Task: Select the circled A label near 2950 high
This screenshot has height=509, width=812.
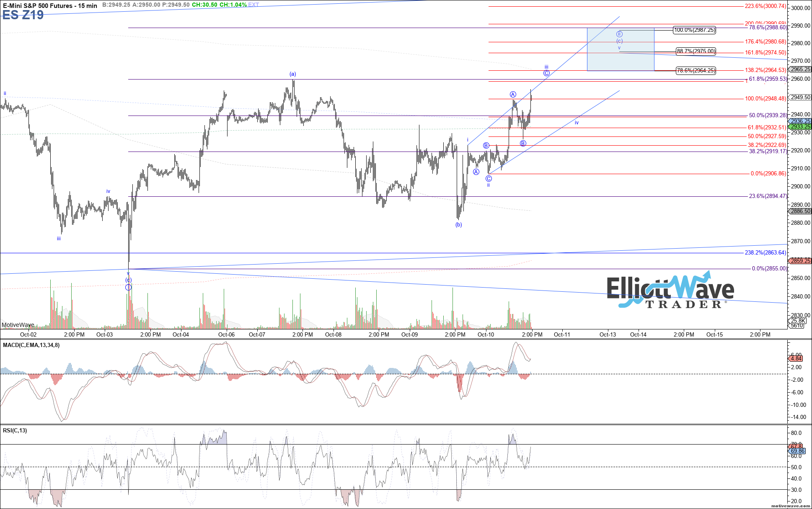Action: pos(513,94)
